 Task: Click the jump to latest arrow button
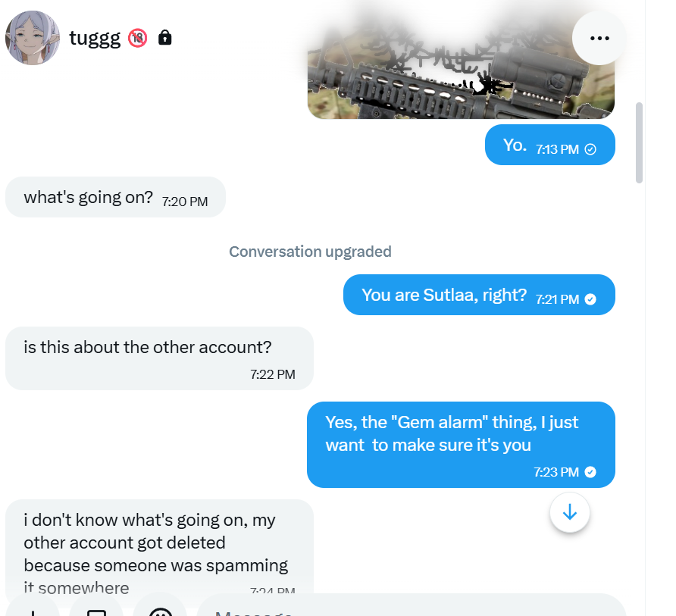coord(570,513)
